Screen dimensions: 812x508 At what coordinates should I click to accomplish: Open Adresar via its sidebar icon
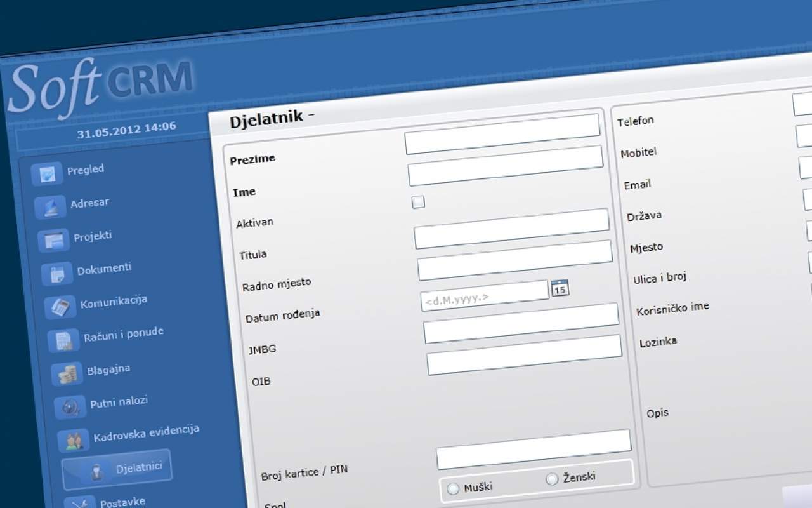coord(50,207)
